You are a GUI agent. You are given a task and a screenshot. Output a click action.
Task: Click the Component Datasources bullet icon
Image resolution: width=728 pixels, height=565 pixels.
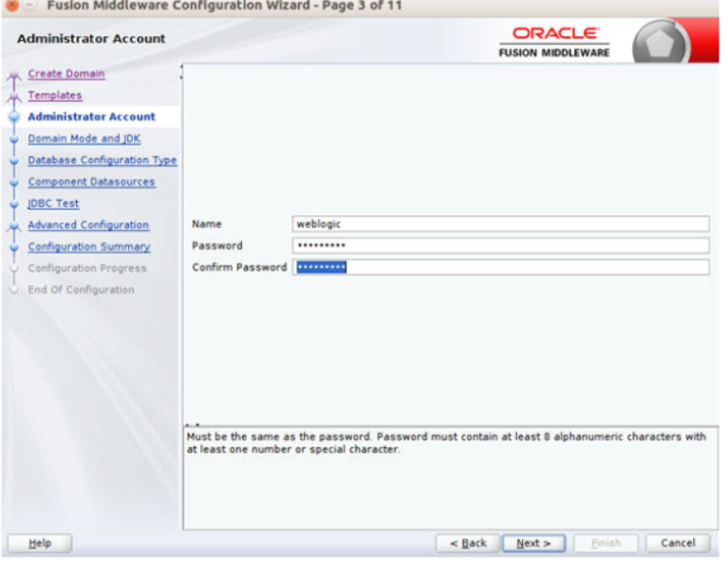(14, 182)
